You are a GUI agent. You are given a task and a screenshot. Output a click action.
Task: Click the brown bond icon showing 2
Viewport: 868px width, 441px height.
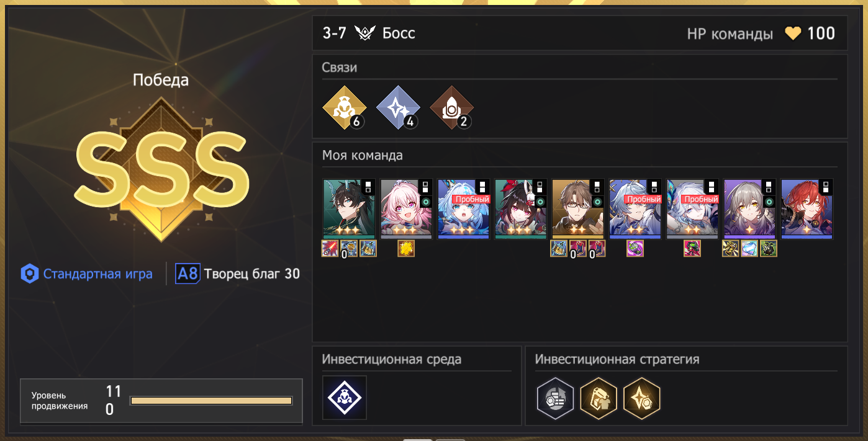[451, 107]
